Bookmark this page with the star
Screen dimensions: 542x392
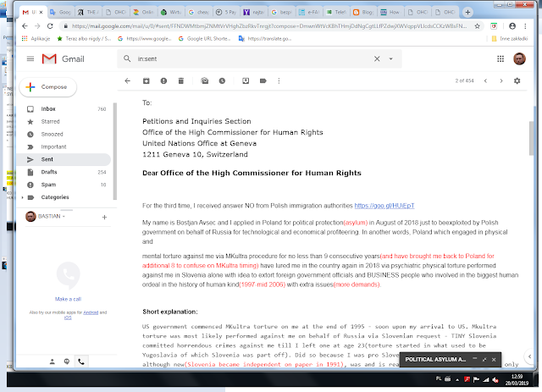coord(478,26)
